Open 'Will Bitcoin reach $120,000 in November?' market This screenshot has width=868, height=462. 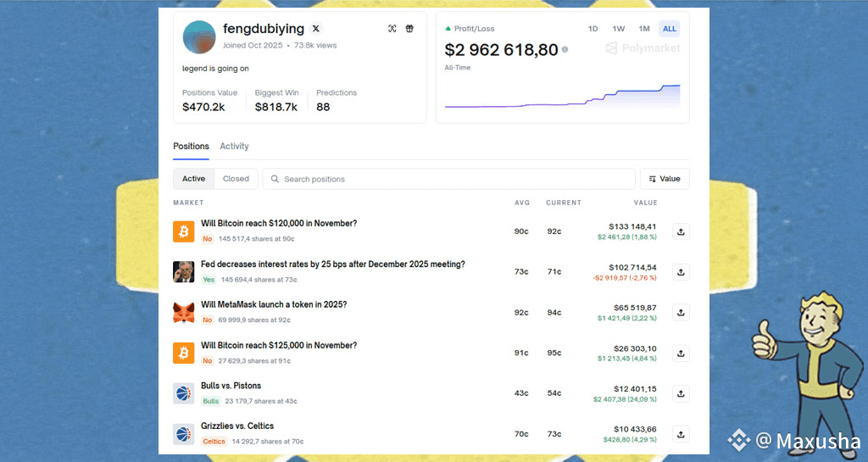click(x=279, y=224)
